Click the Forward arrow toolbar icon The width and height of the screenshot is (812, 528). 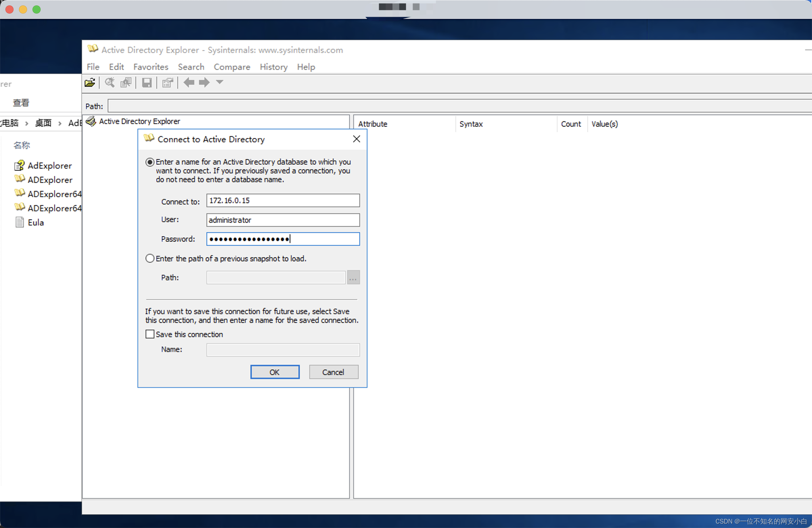(204, 82)
